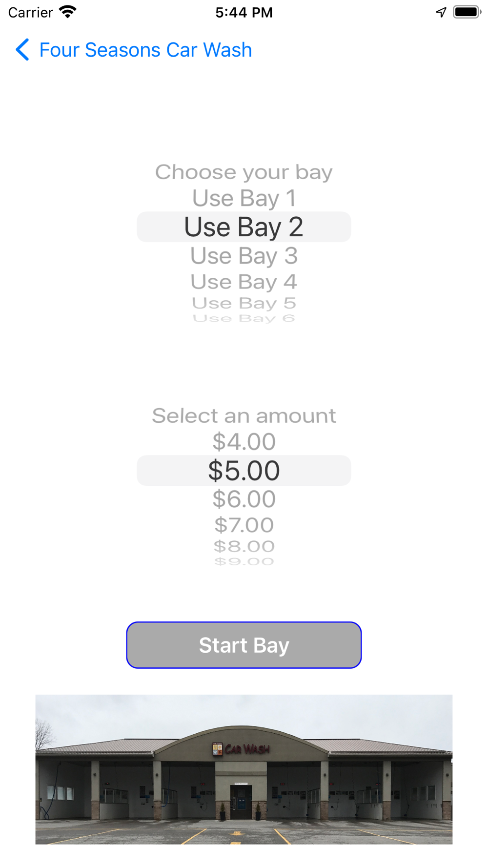Tap the back chevron arrow icon
The height and width of the screenshot is (868, 488).
(22, 50)
